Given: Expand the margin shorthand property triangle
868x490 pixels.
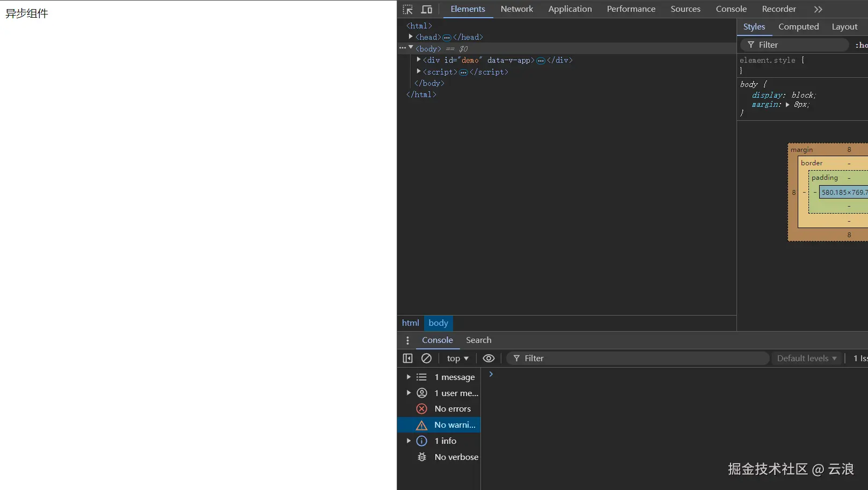Looking at the screenshot, I should pos(787,105).
